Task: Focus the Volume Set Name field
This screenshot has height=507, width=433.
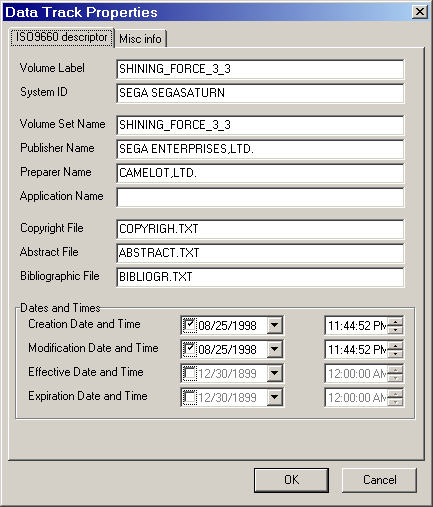Action: click(x=260, y=125)
